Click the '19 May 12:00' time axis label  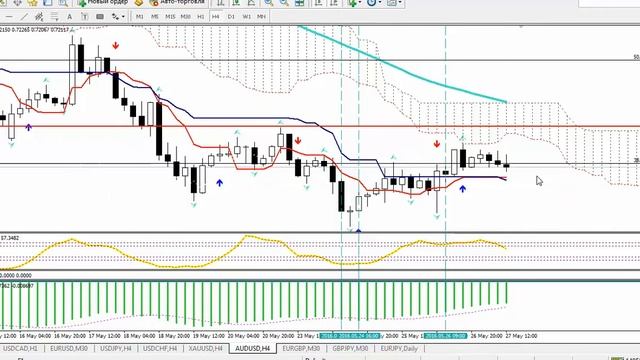(x=208, y=336)
